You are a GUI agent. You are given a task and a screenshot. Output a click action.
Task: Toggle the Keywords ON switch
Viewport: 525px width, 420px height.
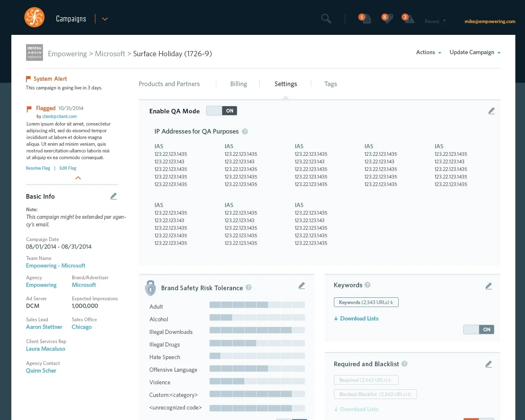pos(479,330)
